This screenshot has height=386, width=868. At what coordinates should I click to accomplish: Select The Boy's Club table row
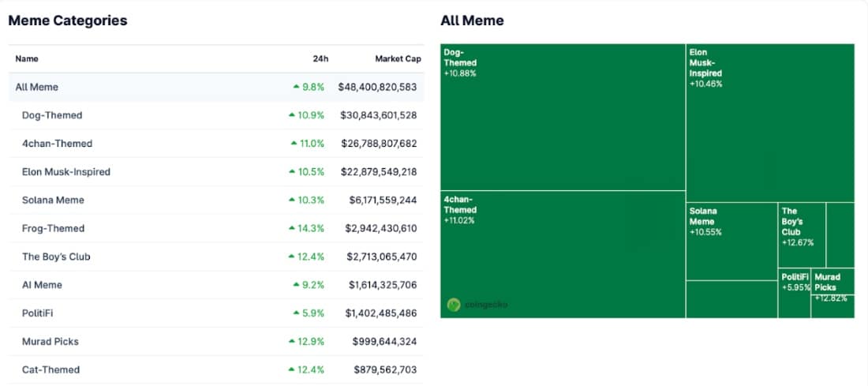[56, 257]
